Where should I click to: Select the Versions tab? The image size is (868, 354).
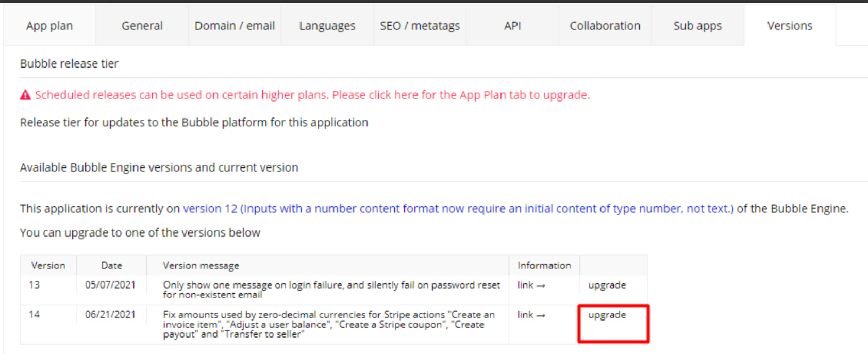coord(790,26)
